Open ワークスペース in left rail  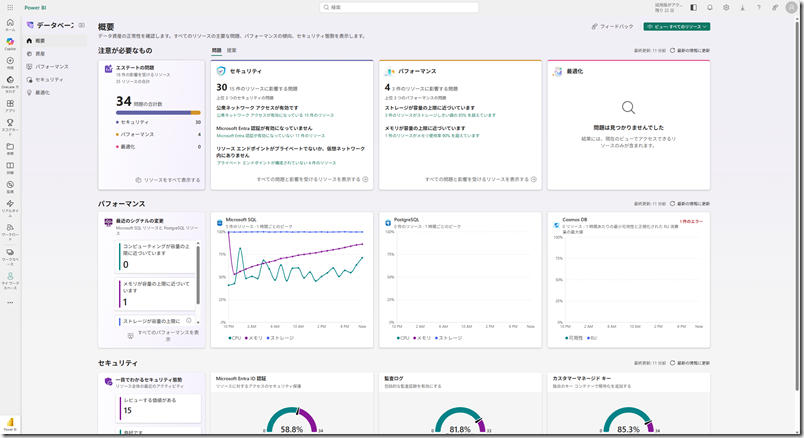click(10, 255)
